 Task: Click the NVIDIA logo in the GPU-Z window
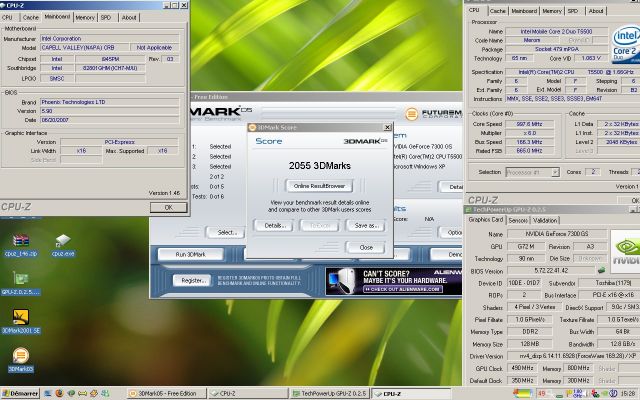pyautogui.click(x=625, y=251)
